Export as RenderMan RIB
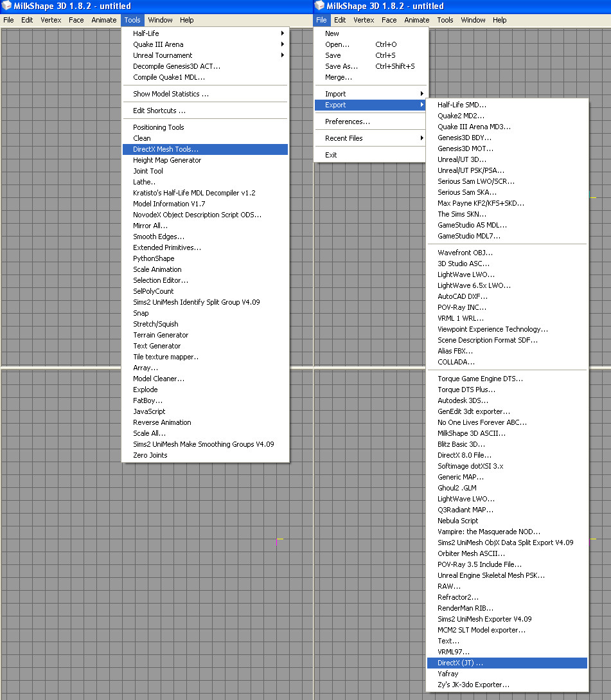611x700 pixels. pyautogui.click(x=506, y=609)
